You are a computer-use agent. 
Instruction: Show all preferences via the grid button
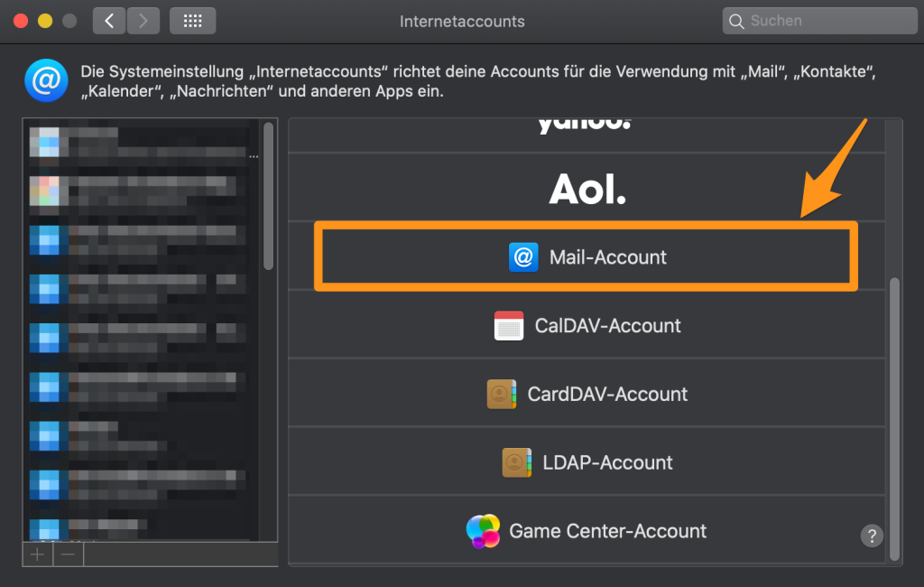[193, 22]
